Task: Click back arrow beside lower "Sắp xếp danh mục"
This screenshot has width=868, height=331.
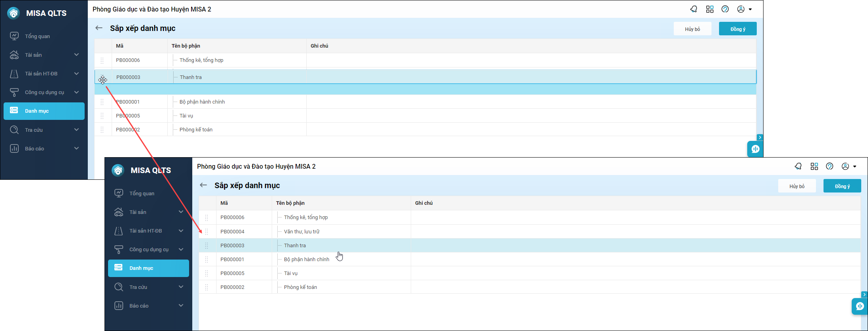Action: (203, 185)
